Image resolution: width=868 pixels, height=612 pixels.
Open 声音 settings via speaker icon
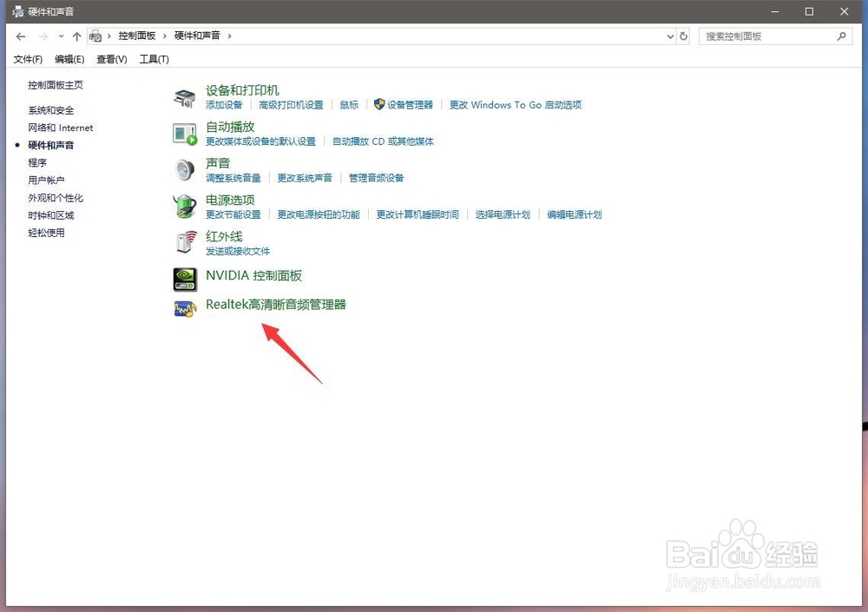point(184,168)
